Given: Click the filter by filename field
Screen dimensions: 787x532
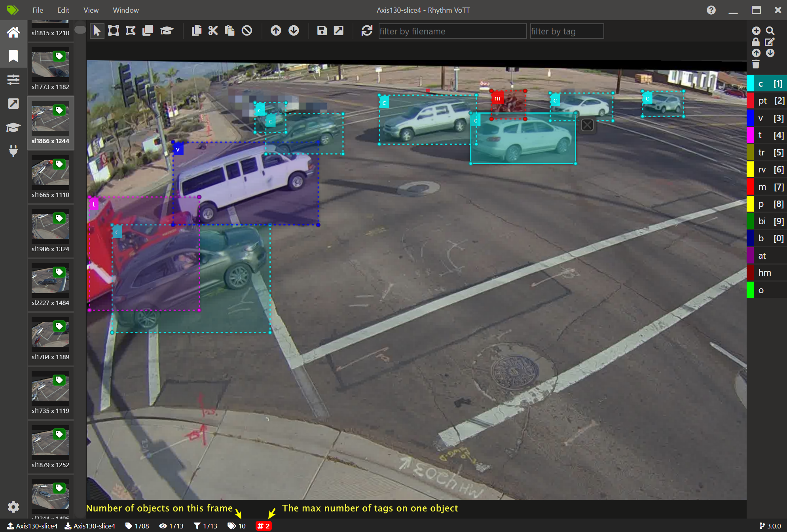Looking at the screenshot, I should [x=452, y=31].
